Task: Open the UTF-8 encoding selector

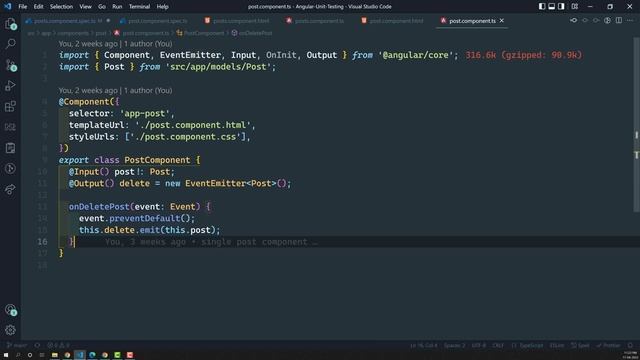Action: tap(479, 345)
